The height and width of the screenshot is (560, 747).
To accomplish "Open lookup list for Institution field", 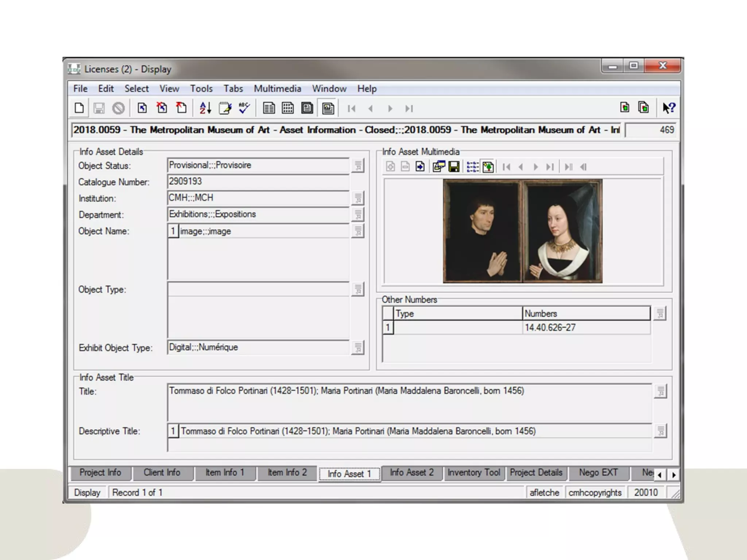I will tap(358, 198).
